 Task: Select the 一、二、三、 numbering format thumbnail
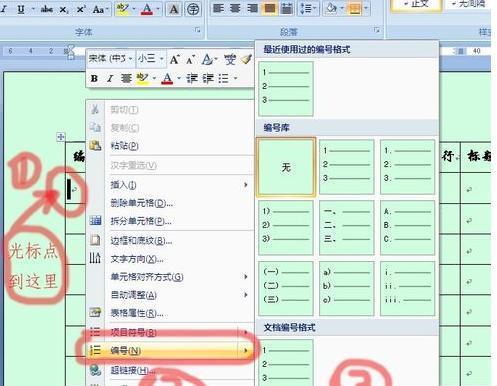point(347,227)
